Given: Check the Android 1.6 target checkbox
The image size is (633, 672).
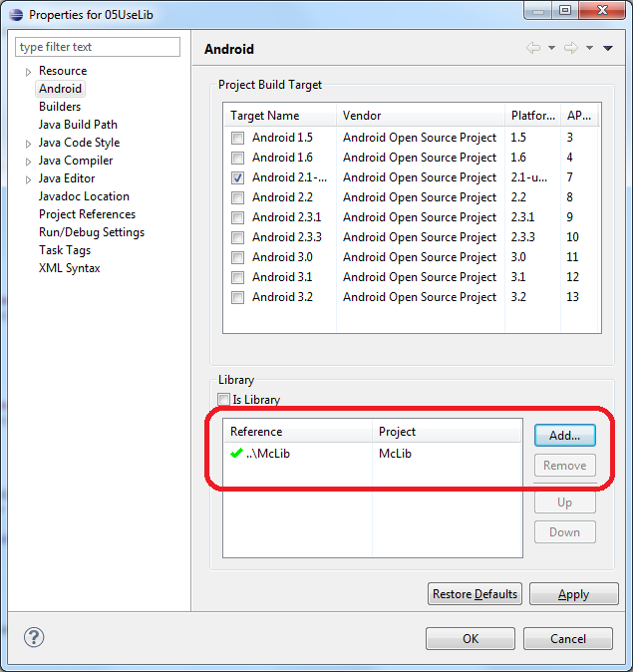Looking at the screenshot, I should [237, 158].
